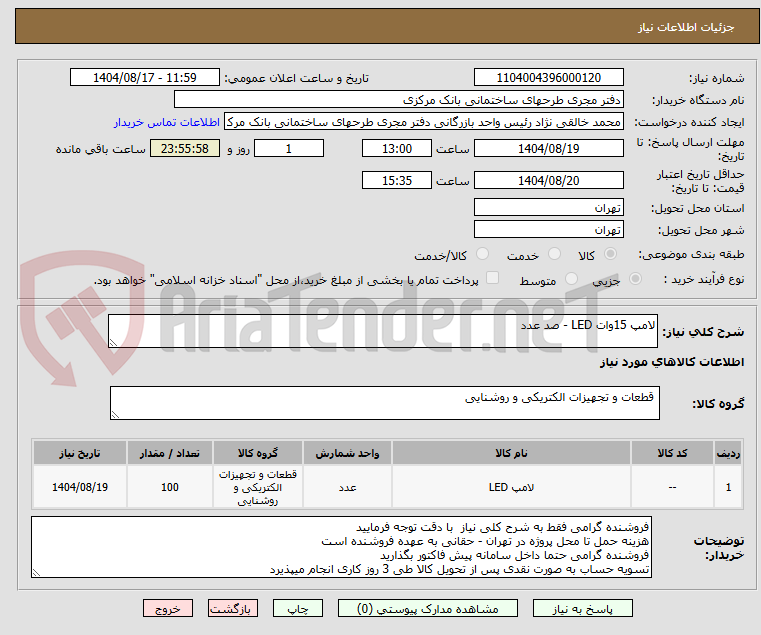Click the buyer notes text area
761x635 pixels.
point(341,547)
